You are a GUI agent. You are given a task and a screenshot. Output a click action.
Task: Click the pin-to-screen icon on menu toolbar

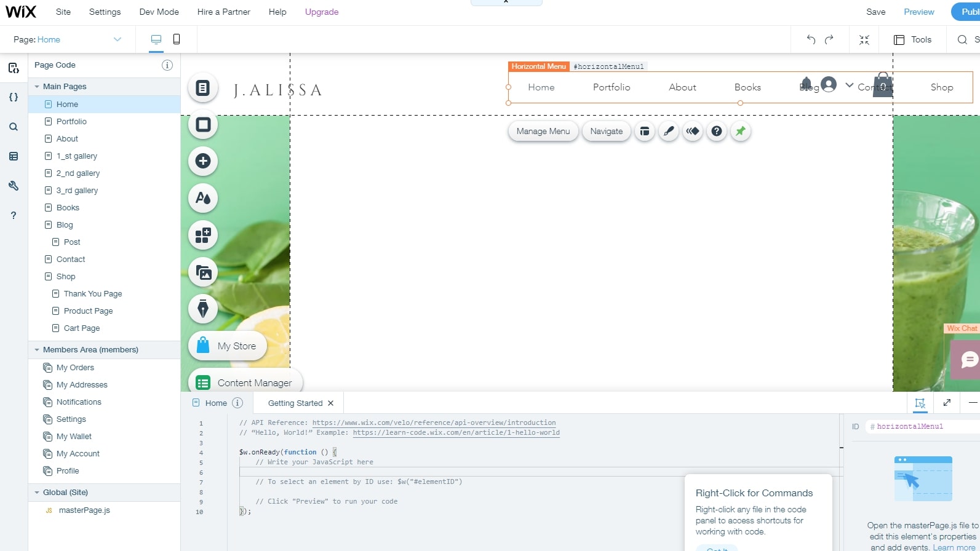pyautogui.click(x=741, y=131)
